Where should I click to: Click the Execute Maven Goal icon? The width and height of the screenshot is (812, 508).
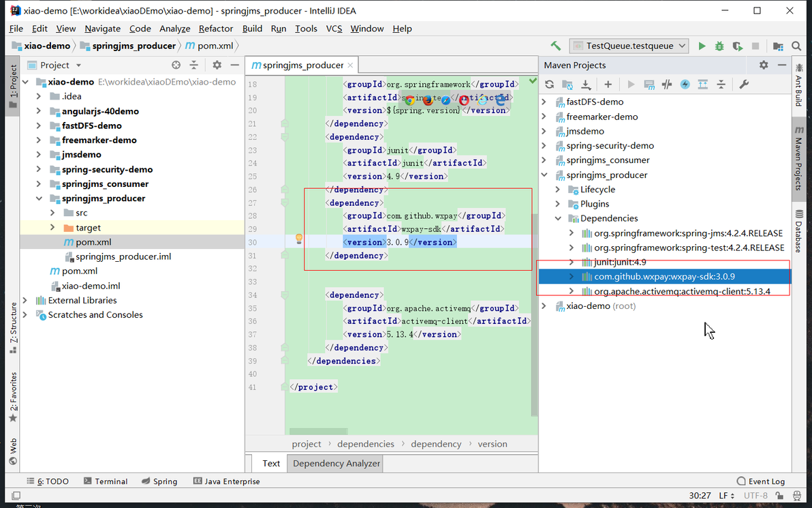(649, 85)
